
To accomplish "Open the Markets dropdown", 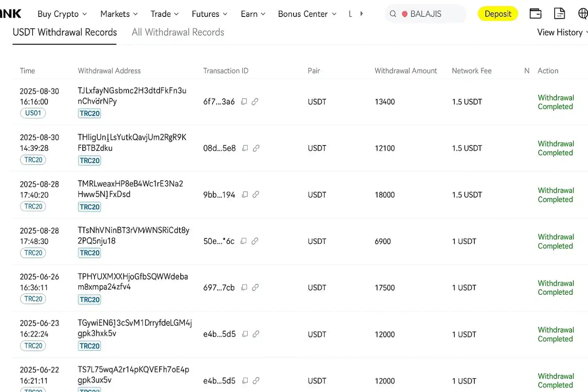I will 119,14.
